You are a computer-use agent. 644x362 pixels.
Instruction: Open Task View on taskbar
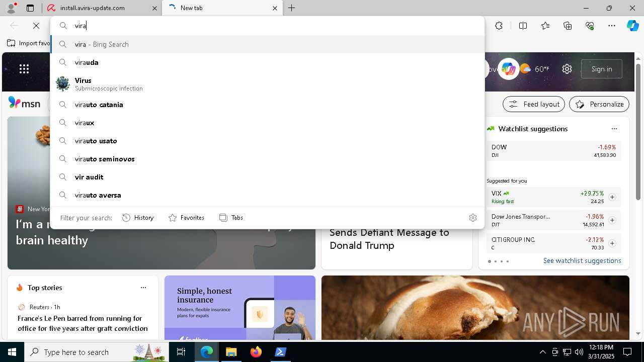pos(181,352)
